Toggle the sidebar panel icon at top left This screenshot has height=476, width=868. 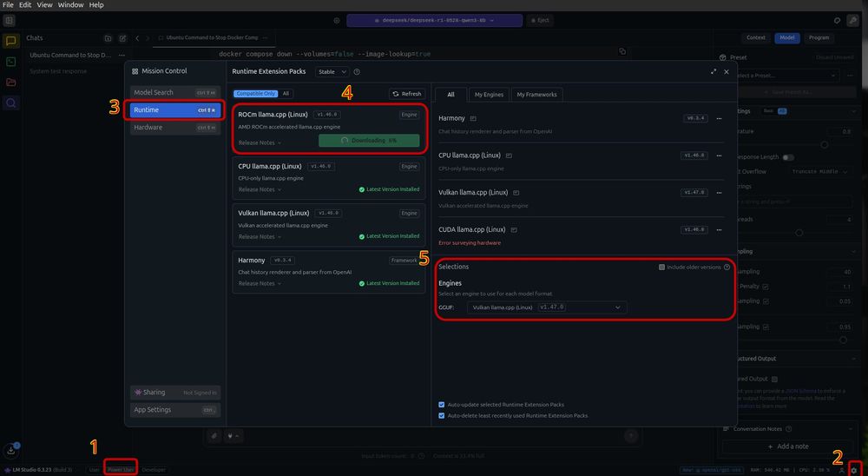click(x=10, y=21)
